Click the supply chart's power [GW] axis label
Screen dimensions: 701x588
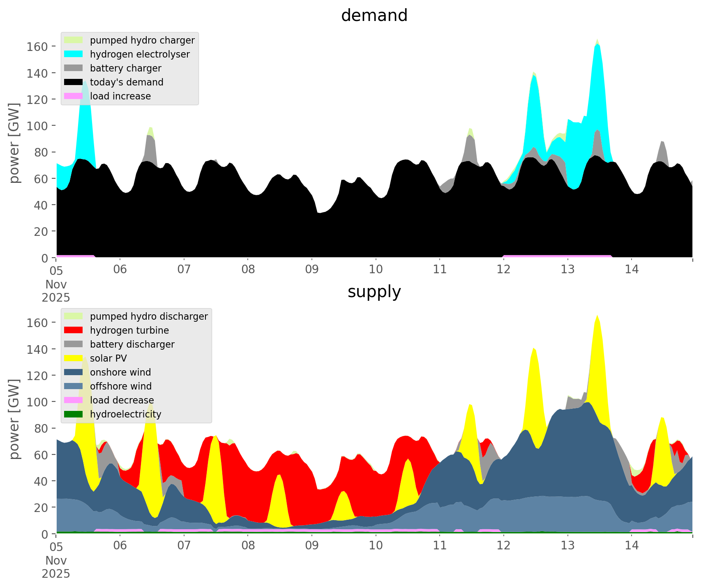14,419
